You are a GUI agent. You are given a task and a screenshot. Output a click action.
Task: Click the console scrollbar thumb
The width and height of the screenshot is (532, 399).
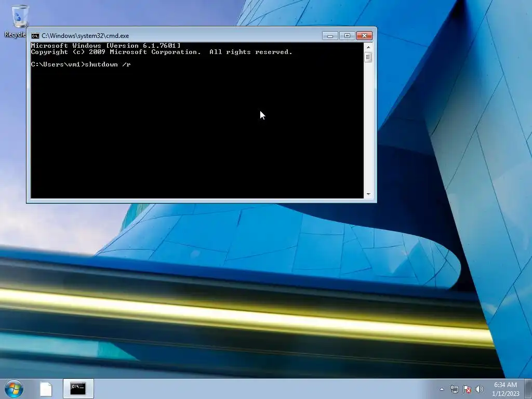click(x=368, y=57)
